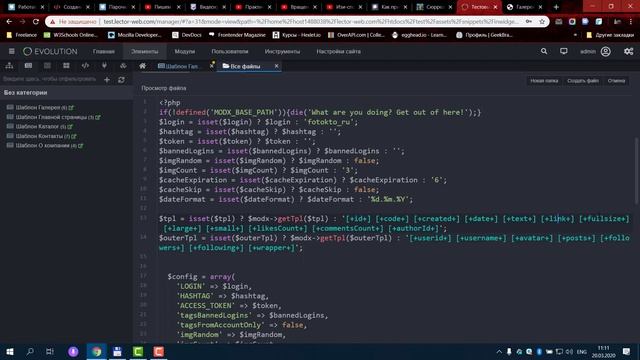Open the Modules cubes panel icon

(x=123, y=66)
